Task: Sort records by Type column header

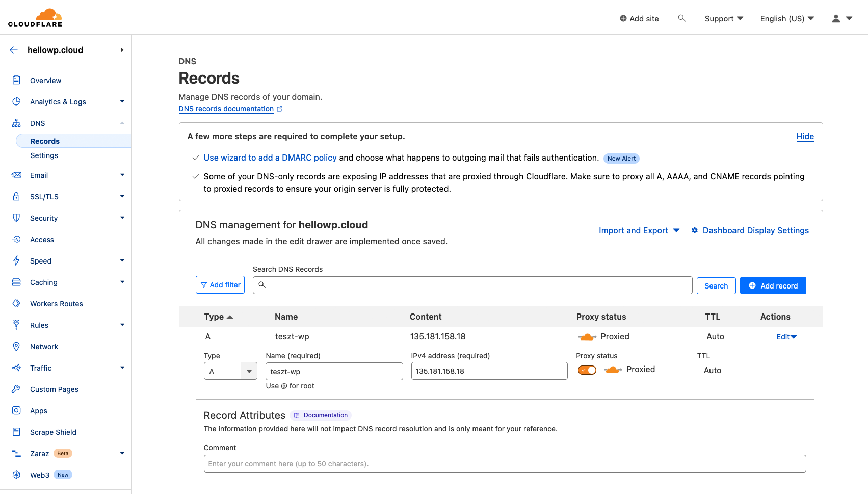Action: point(219,317)
